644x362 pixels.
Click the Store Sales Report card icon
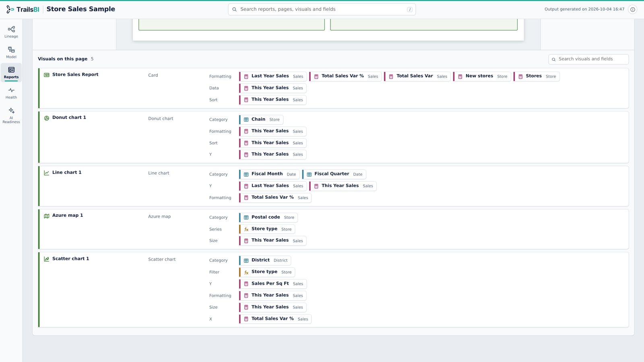(47, 75)
